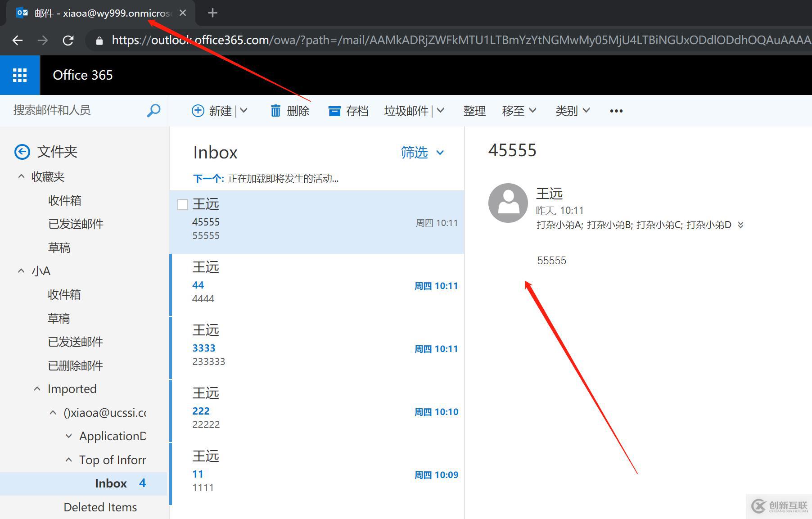
Task: Open the 垃圾邮件 dropdown arrow
Action: (x=441, y=111)
